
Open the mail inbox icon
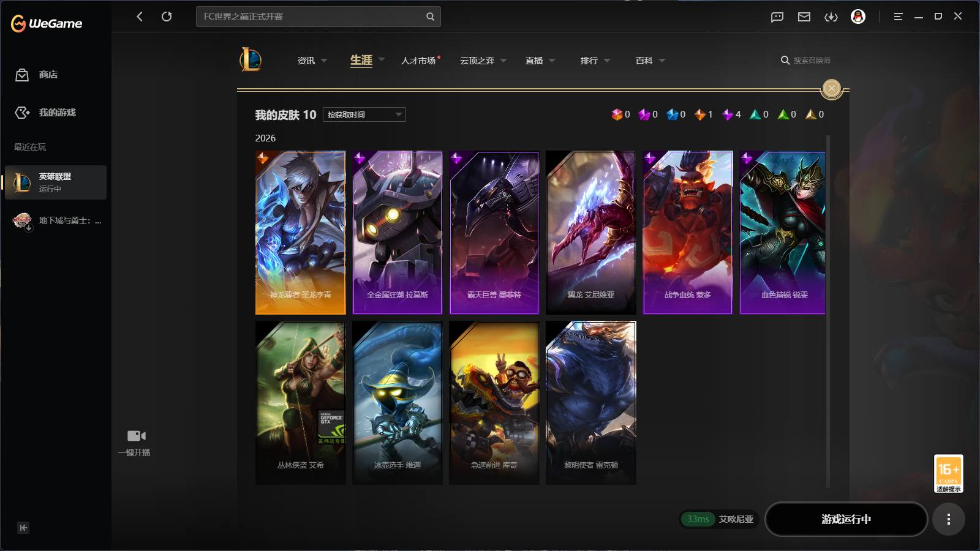coord(804,17)
